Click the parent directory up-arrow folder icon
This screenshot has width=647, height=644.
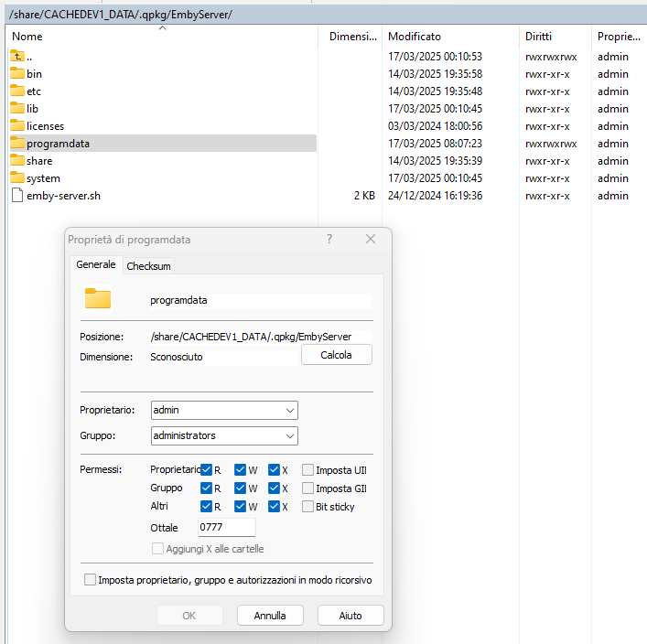(16, 56)
